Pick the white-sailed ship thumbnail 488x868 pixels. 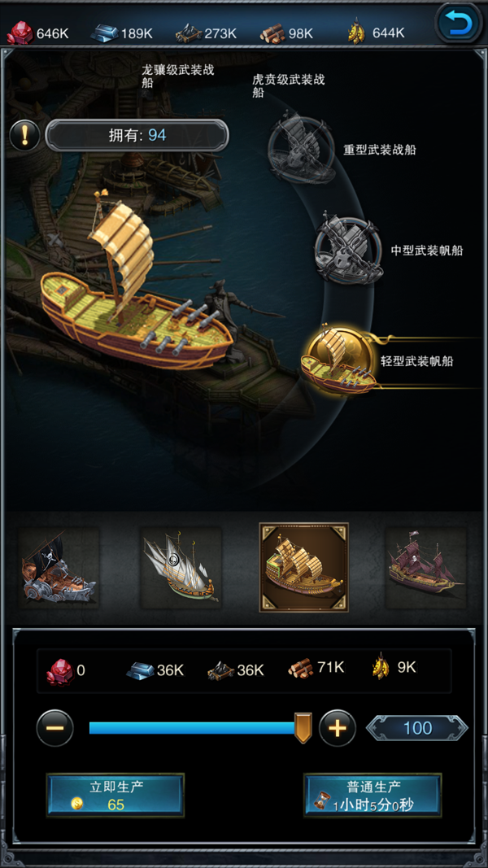pos(181,568)
